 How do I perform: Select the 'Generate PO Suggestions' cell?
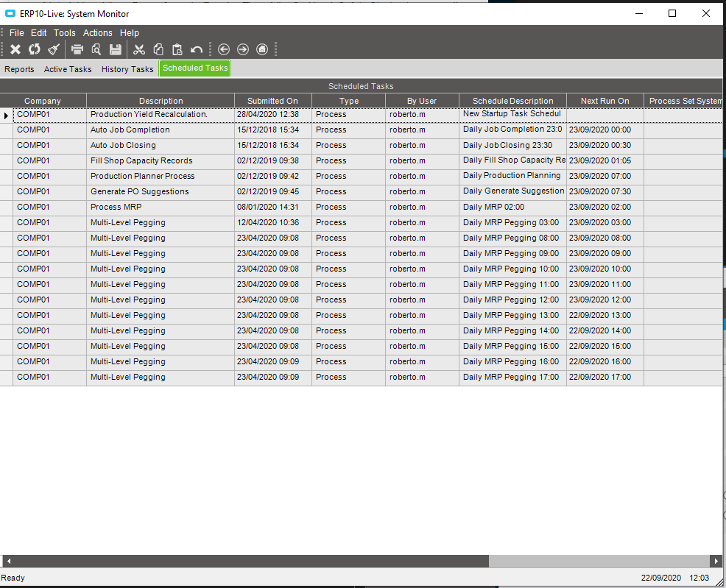(161, 191)
